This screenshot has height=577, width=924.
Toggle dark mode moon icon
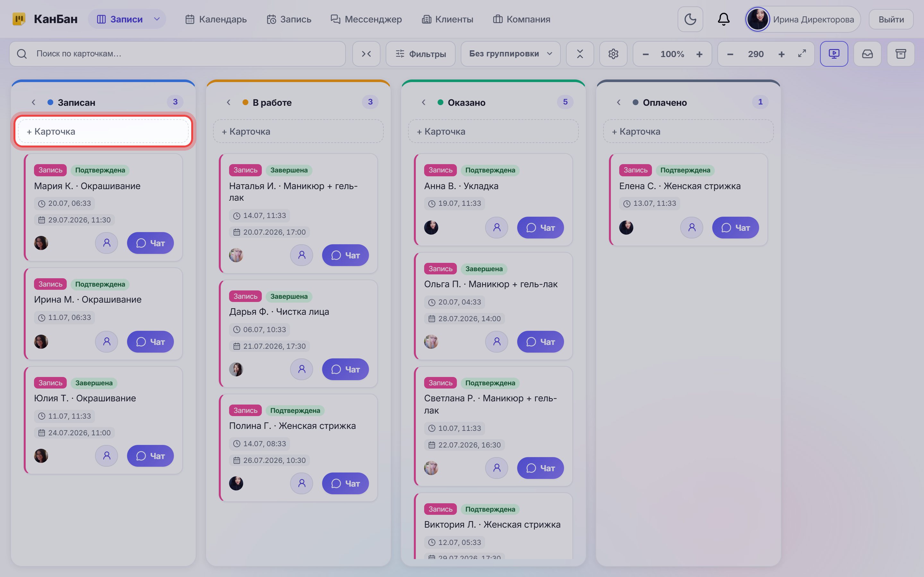point(690,19)
